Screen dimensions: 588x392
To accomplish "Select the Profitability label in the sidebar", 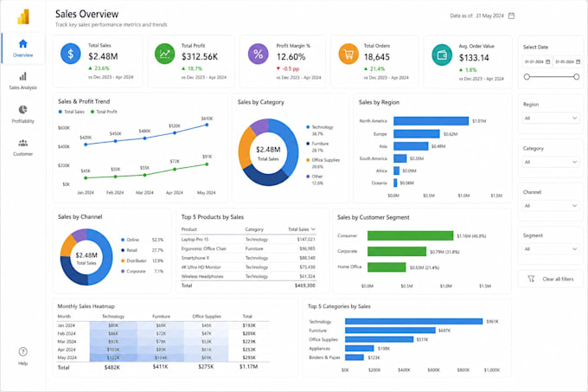I will (22, 121).
